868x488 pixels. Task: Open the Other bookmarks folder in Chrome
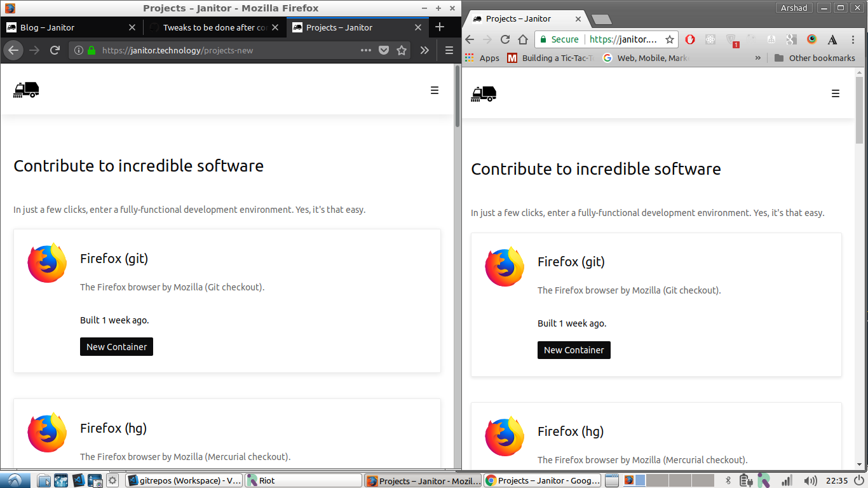(815, 58)
